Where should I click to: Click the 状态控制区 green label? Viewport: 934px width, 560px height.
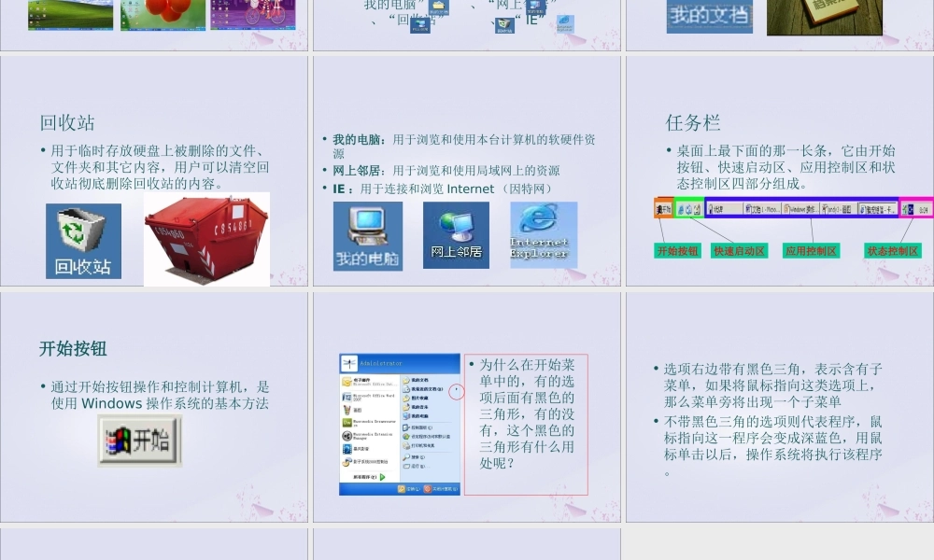[892, 250]
